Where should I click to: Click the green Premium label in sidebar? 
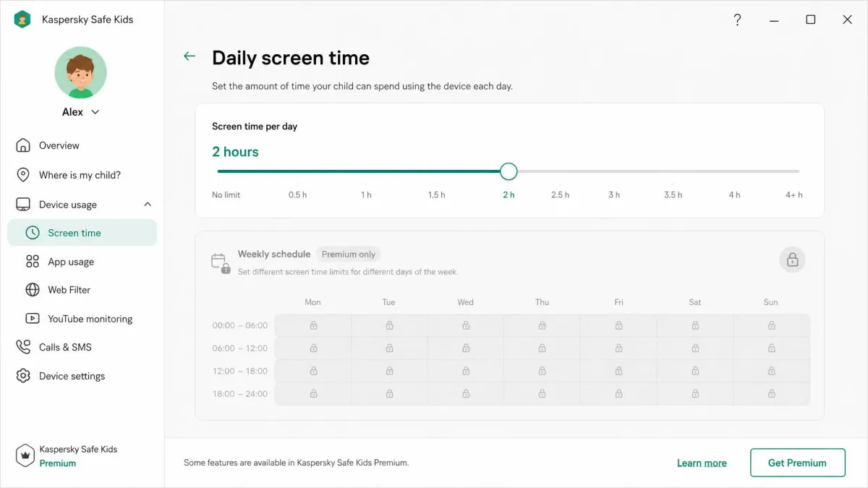[x=58, y=463]
